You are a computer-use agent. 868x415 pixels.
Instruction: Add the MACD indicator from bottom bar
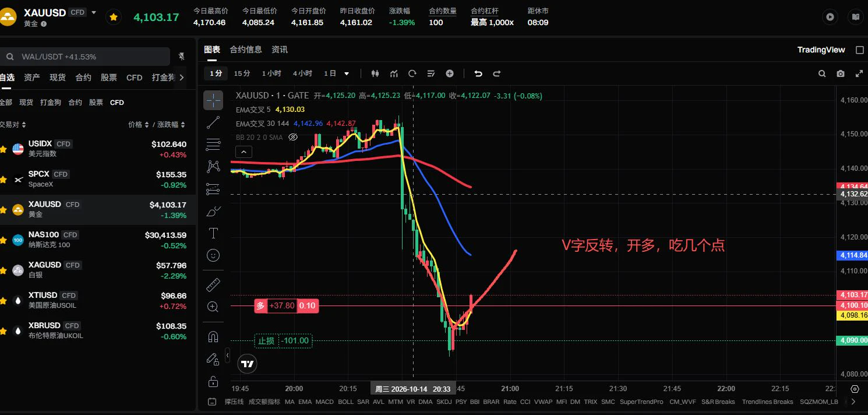(324, 402)
